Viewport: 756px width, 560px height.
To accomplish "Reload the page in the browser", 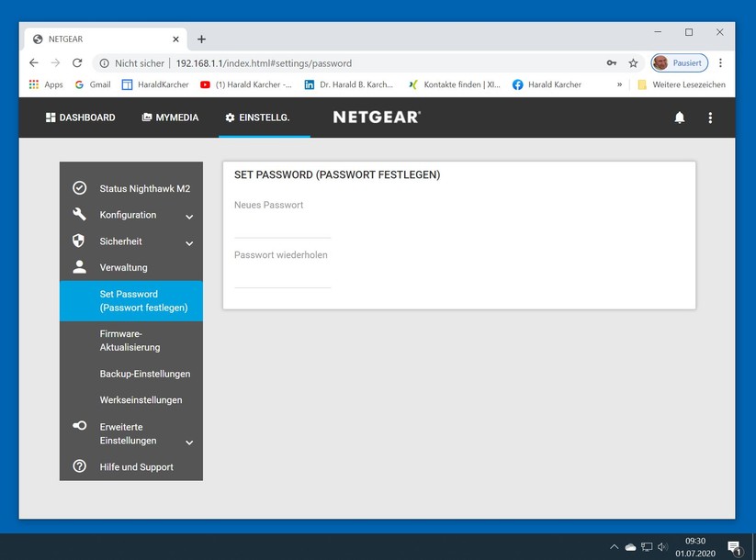I will (x=77, y=63).
